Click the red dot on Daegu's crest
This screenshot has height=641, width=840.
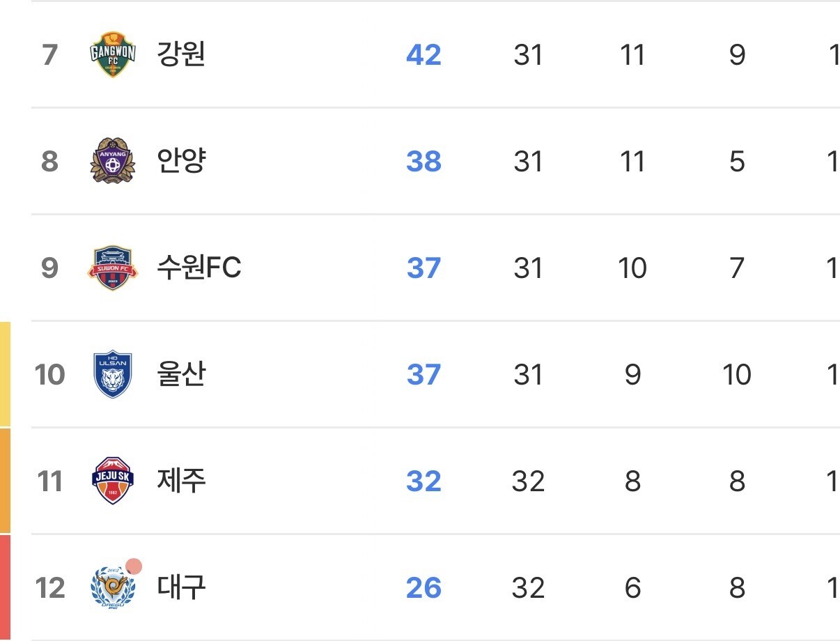[134, 566]
